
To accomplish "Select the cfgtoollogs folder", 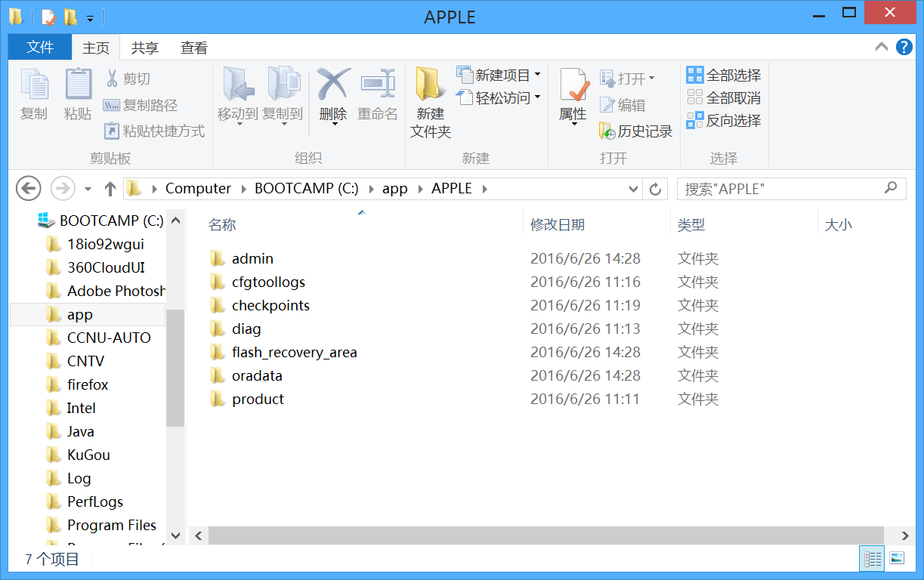I will [x=258, y=282].
